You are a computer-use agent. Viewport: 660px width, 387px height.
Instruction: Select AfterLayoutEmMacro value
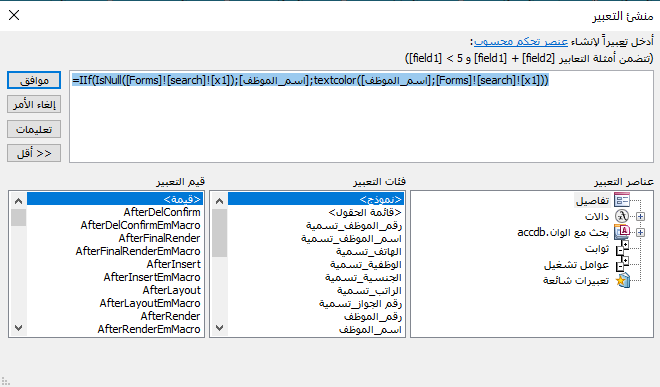point(115,304)
